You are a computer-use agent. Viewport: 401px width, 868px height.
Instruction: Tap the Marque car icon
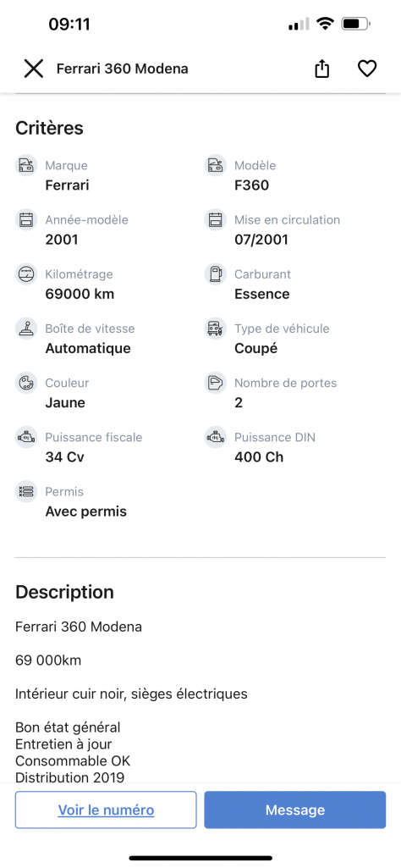point(26,165)
